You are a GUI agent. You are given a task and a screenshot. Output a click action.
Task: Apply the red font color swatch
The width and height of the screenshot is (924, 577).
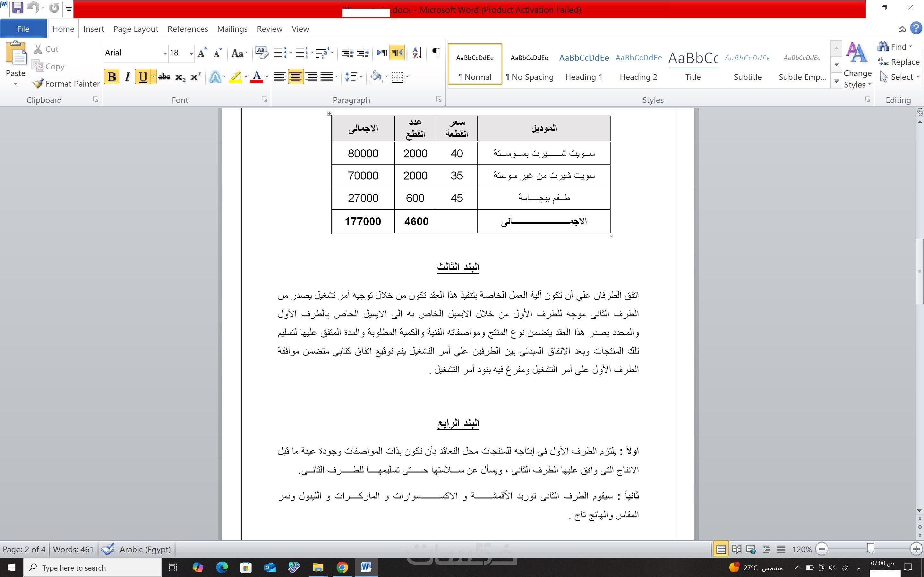257,77
